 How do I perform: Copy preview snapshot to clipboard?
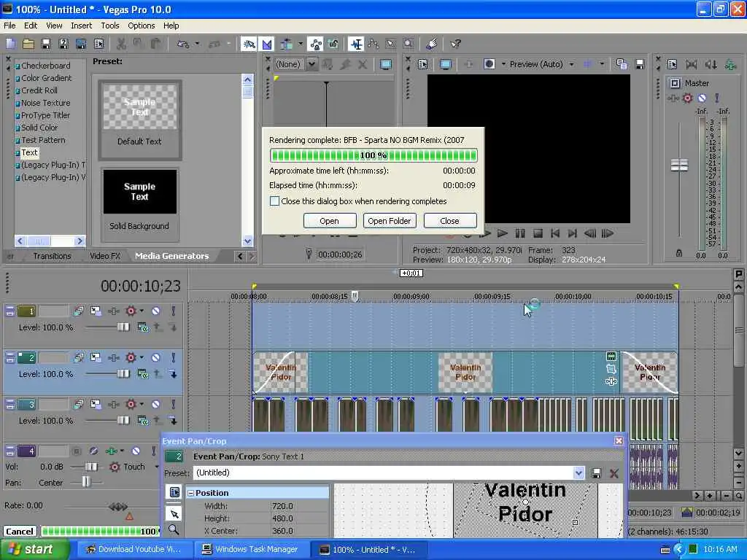tap(622, 64)
